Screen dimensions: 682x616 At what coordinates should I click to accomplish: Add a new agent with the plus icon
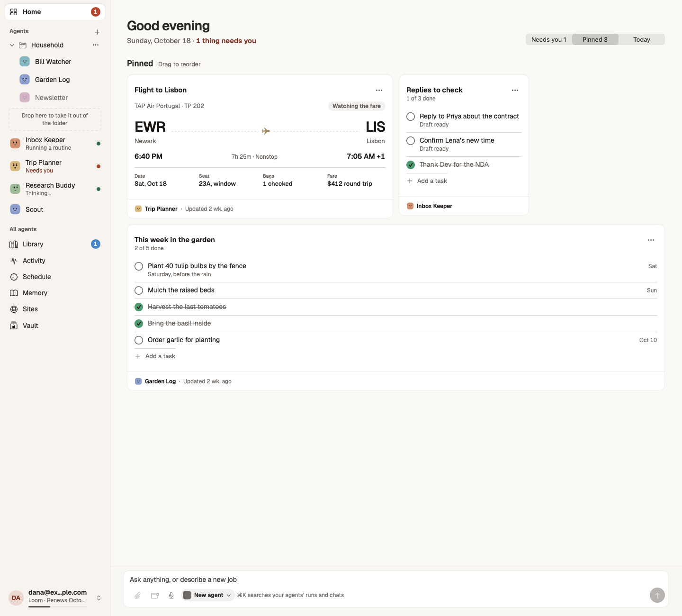tap(97, 32)
